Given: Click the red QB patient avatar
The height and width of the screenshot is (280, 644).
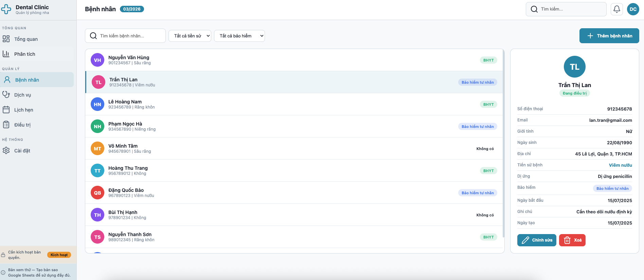Looking at the screenshot, I should tap(97, 193).
